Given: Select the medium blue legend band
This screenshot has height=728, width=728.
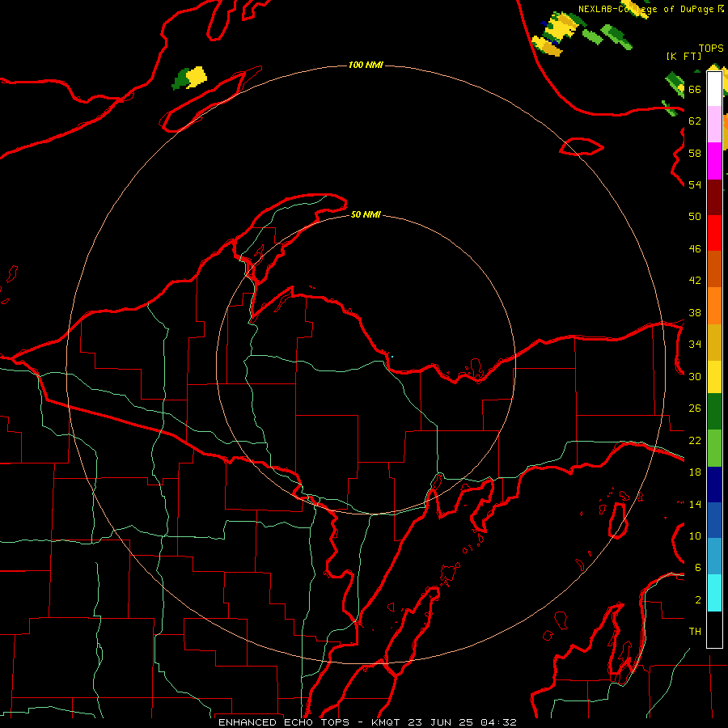Looking at the screenshot, I should (x=714, y=520).
